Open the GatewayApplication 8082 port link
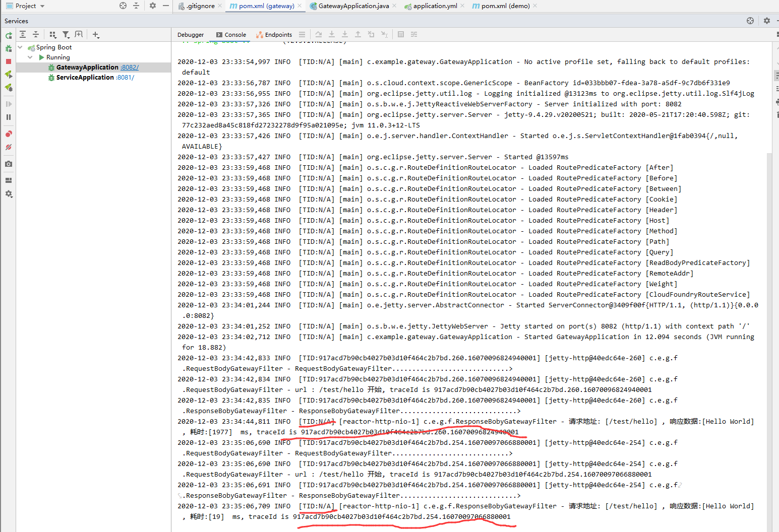 [x=129, y=67]
